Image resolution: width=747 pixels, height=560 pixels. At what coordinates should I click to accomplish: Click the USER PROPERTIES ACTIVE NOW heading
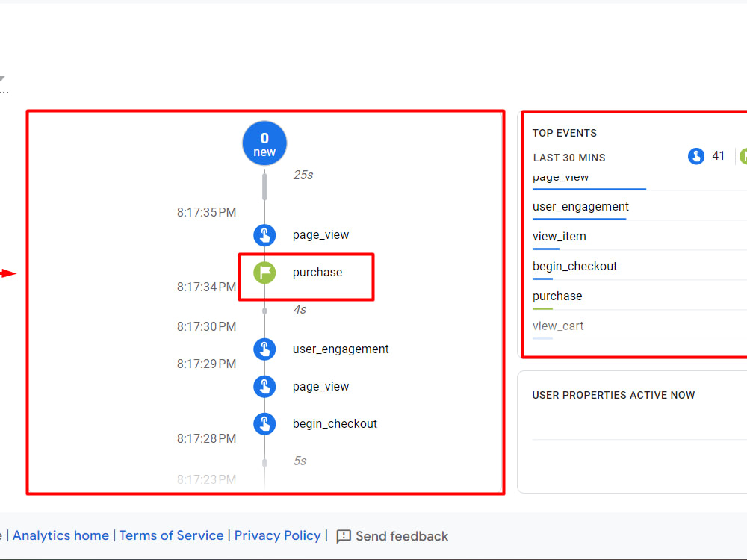tap(613, 395)
